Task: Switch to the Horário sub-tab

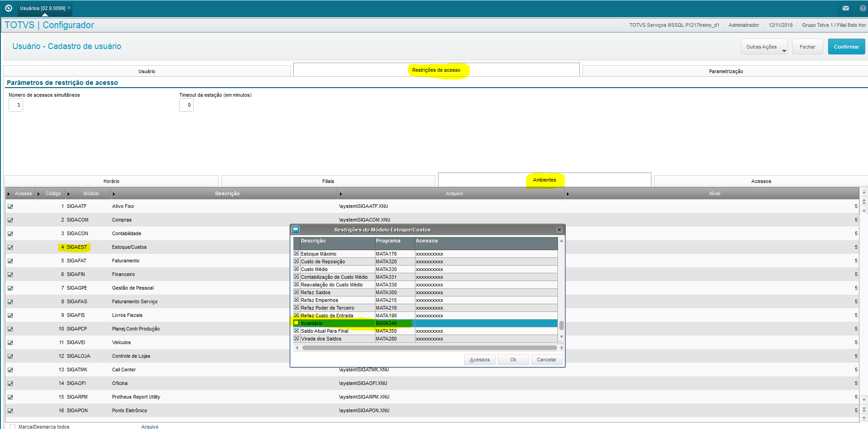Action: (111, 181)
